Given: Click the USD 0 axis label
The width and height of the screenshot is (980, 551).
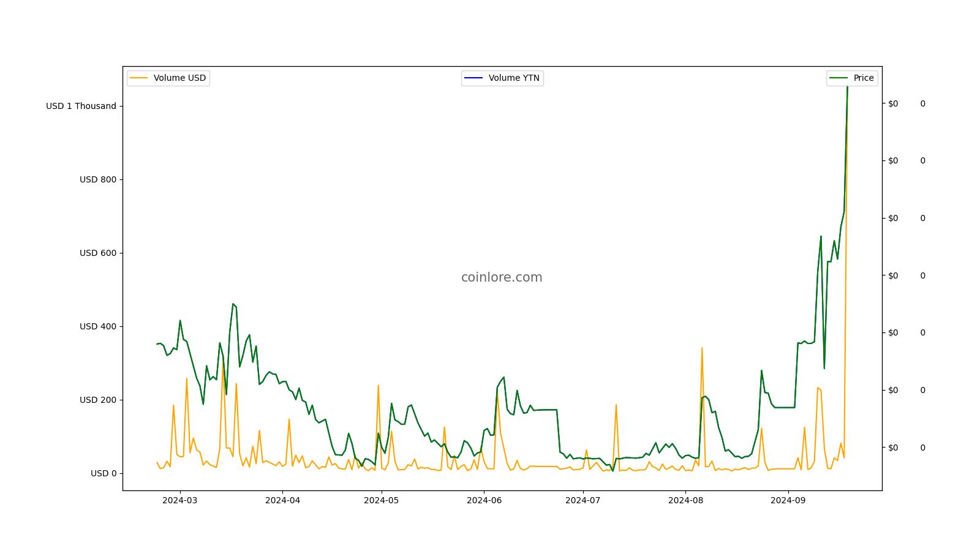Looking at the screenshot, I should (x=104, y=473).
